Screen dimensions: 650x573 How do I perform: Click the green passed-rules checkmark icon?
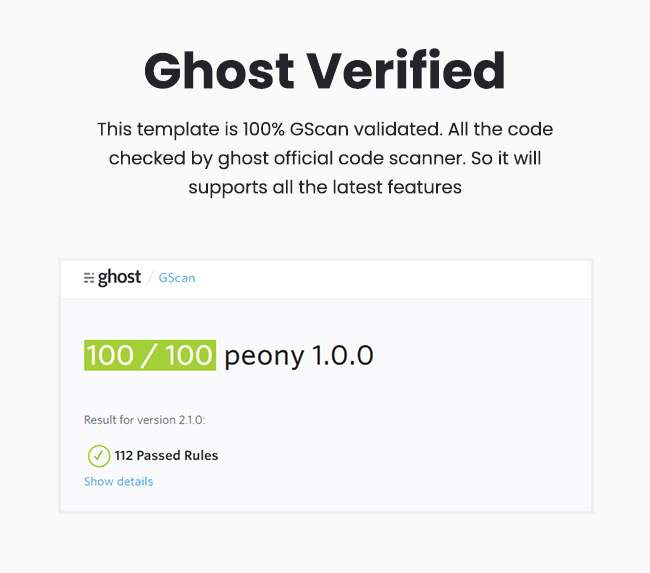pyautogui.click(x=99, y=456)
